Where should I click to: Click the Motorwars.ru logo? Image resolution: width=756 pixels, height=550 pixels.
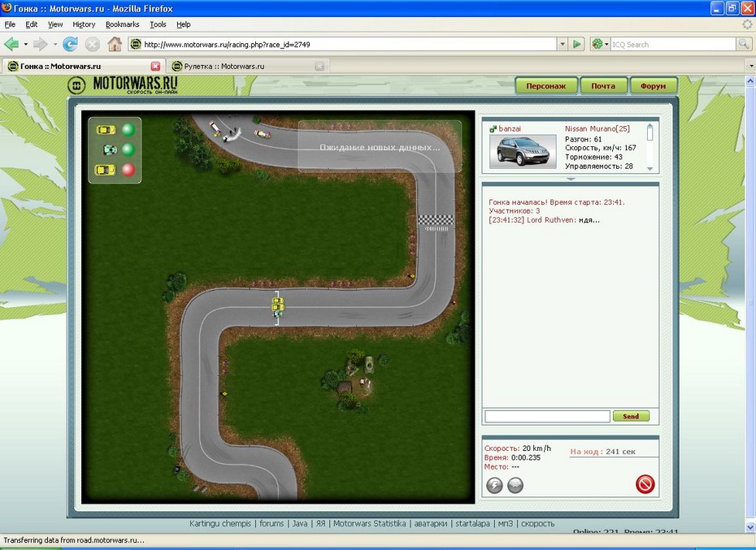click(x=123, y=84)
